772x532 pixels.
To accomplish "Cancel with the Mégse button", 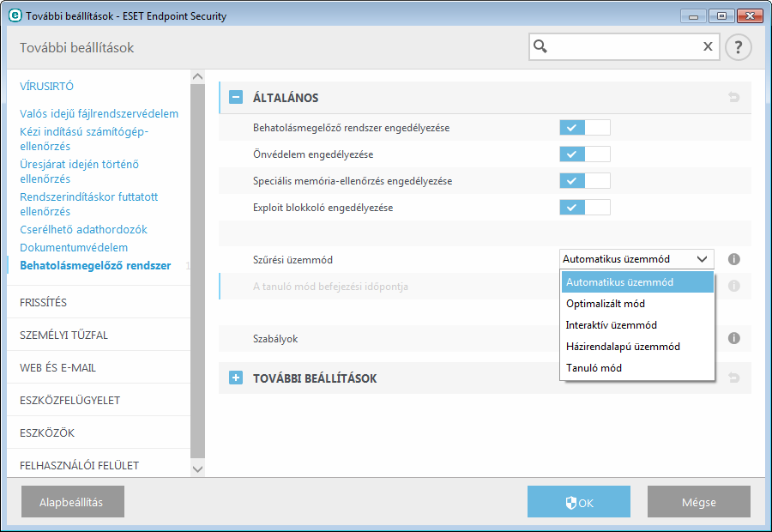I will pyautogui.click(x=698, y=502).
